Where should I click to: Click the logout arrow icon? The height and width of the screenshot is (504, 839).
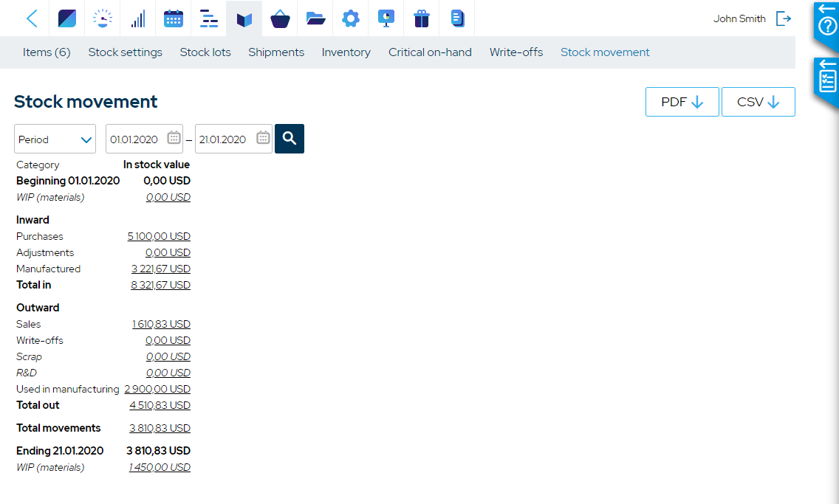[784, 18]
